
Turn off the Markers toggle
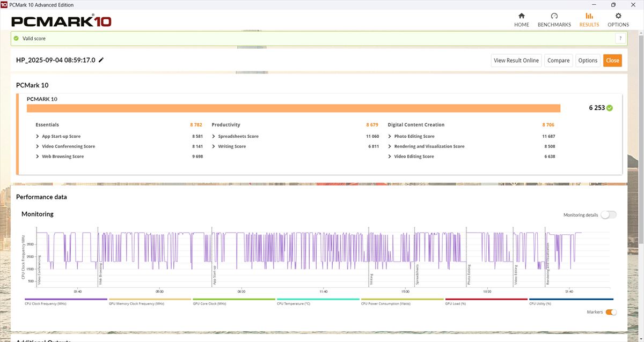pyautogui.click(x=611, y=312)
